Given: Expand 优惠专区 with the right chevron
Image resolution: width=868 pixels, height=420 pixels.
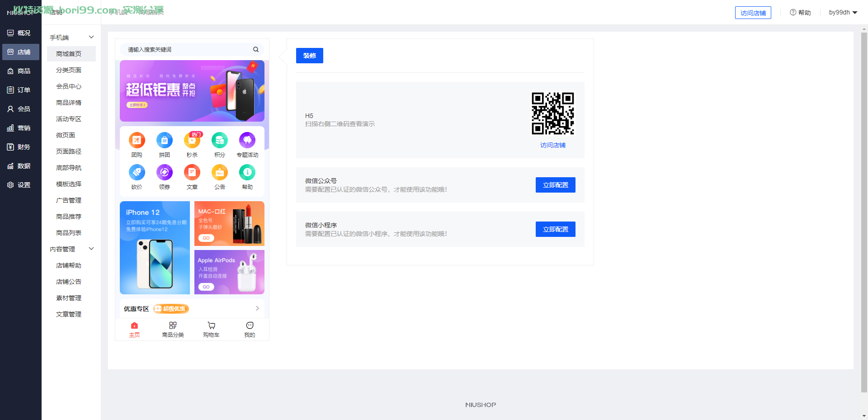Looking at the screenshot, I should (x=257, y=308).
